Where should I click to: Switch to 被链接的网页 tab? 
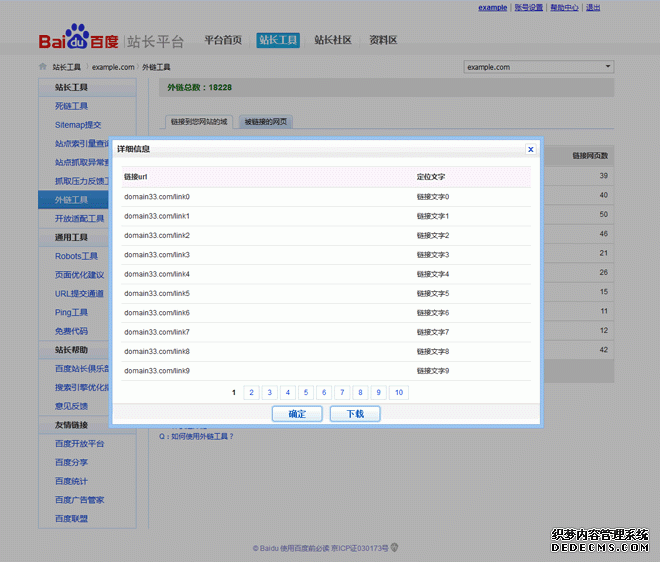tap(266, 122)
